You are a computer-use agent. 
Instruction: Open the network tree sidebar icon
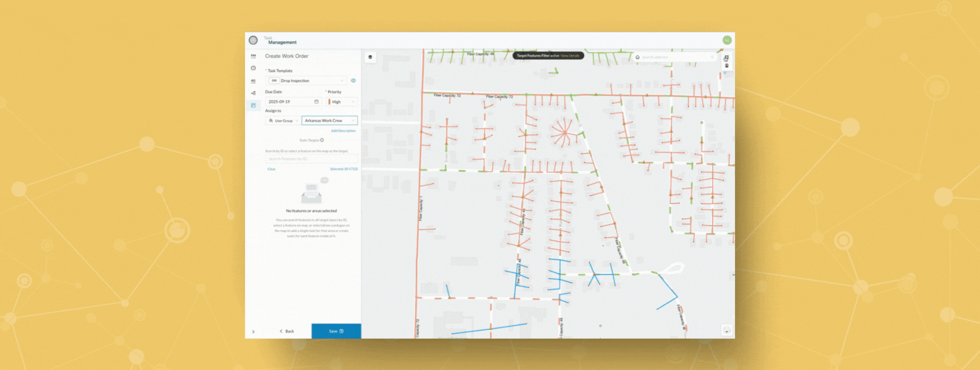coord(253,93)
